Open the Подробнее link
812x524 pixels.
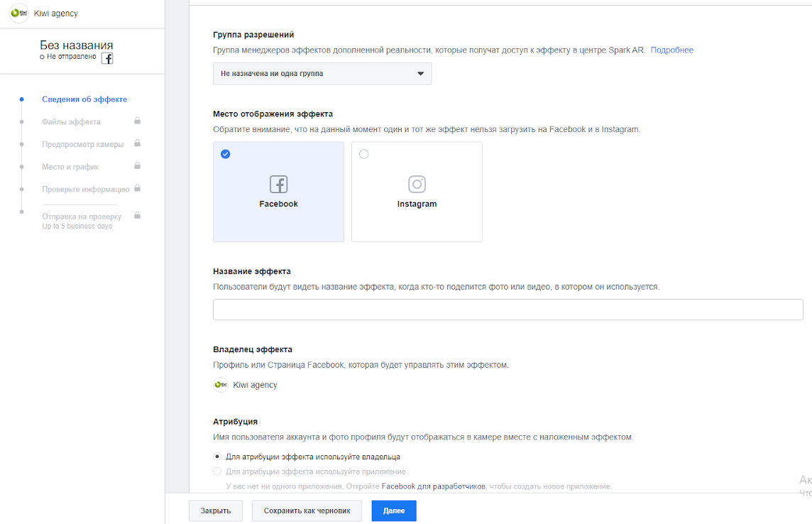point(672,50)
